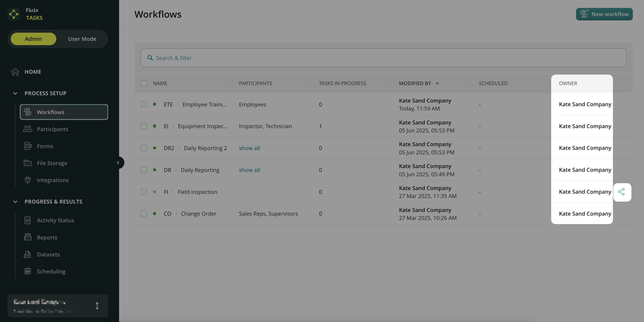Screen dimensions: 644x322
Task: Open the Home section
Action: [x=33, y=72]
